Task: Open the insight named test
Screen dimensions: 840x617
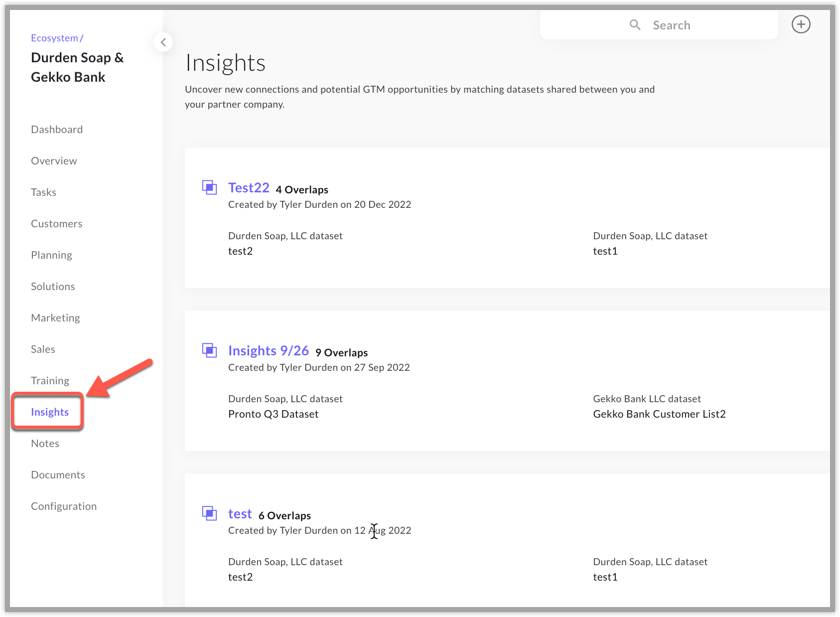Action: click(x=240, y=514)
